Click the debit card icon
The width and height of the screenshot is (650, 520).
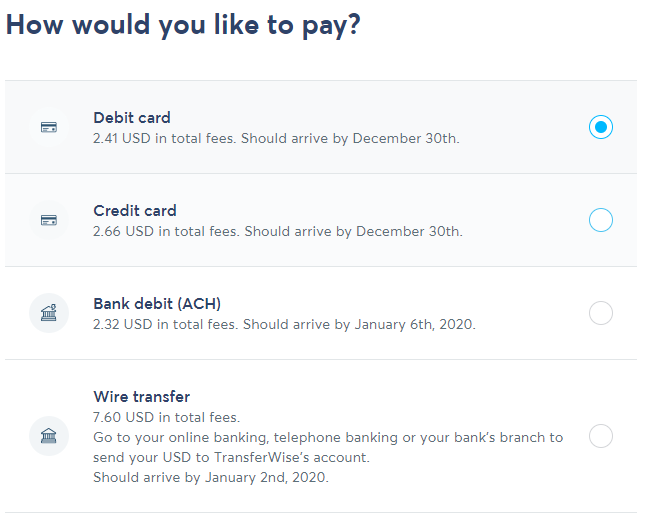(49, 127)
